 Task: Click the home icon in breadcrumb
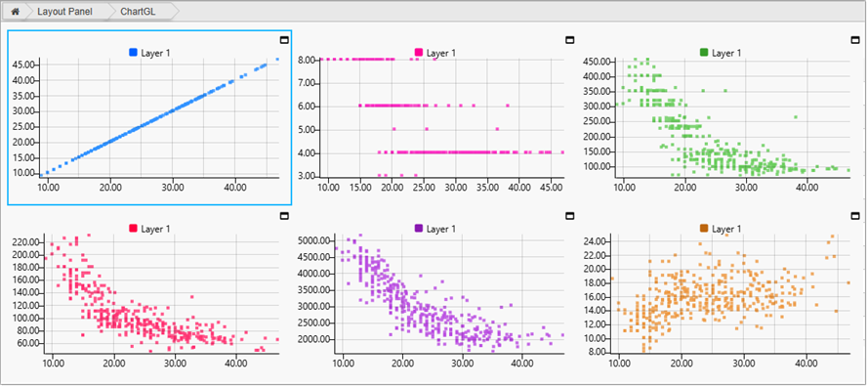(x=15, y=12)
